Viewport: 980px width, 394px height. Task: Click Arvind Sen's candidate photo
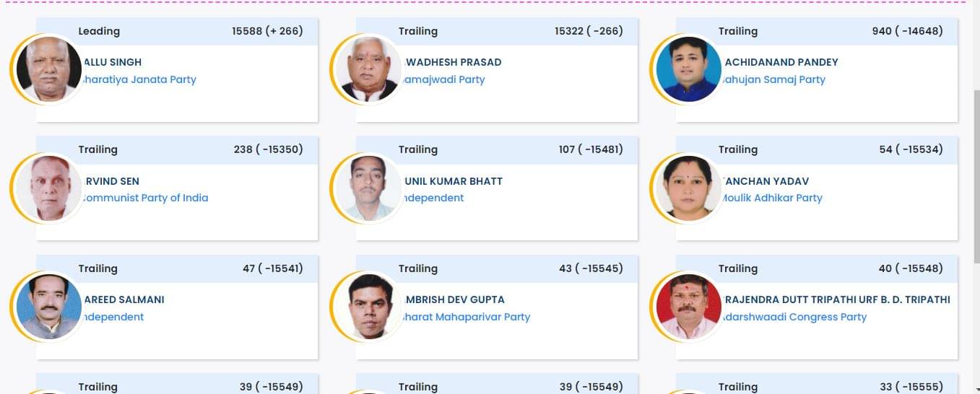coord(49,188)
